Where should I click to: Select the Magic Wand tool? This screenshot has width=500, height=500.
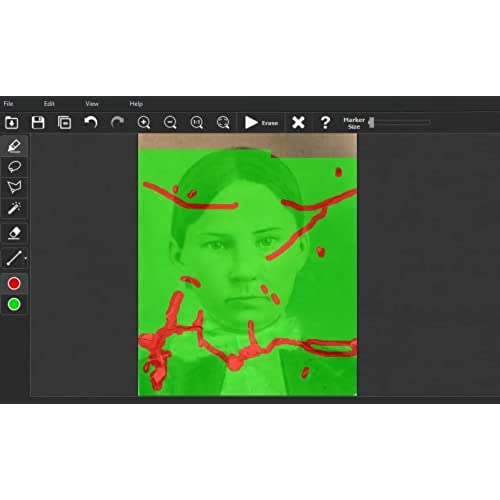pos(14,208)
